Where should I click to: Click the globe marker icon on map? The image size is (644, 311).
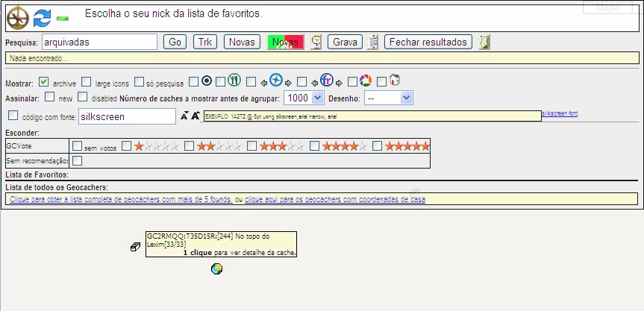click(x=216, y=269)
